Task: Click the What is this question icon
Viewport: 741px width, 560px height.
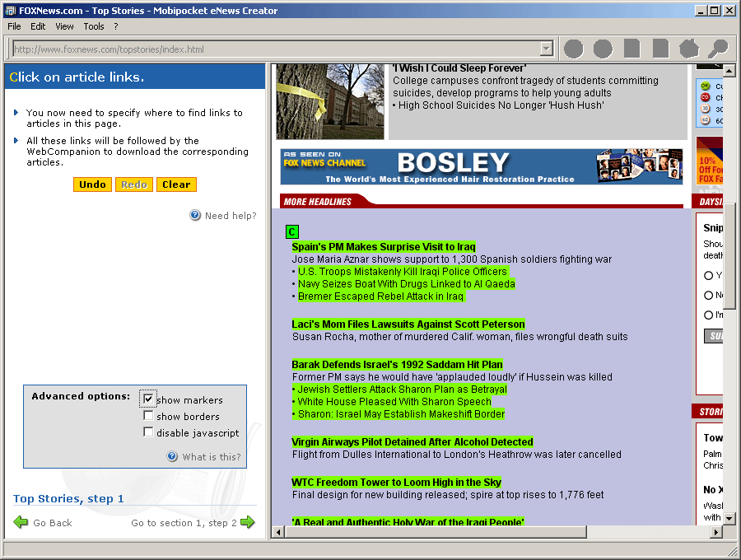Action: click(x=173, y=456)
